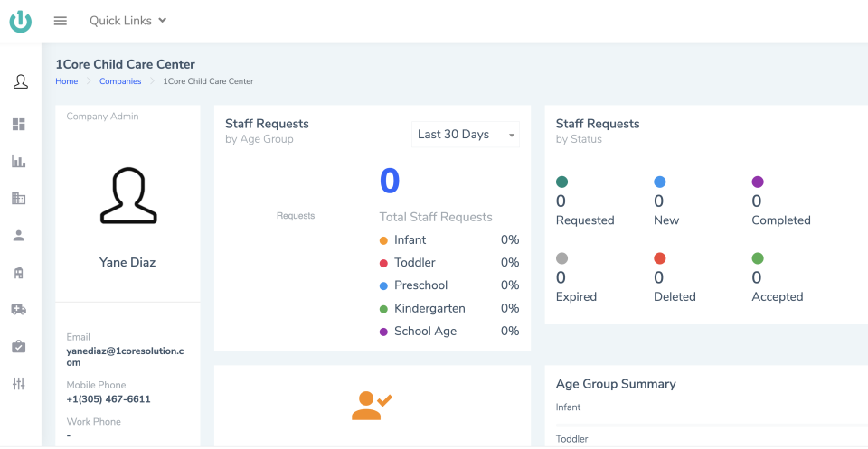This screenshot has width=868, height=449.
Task: Click the power logo icon
Action: pyautogui.click(x=21, y=21)
